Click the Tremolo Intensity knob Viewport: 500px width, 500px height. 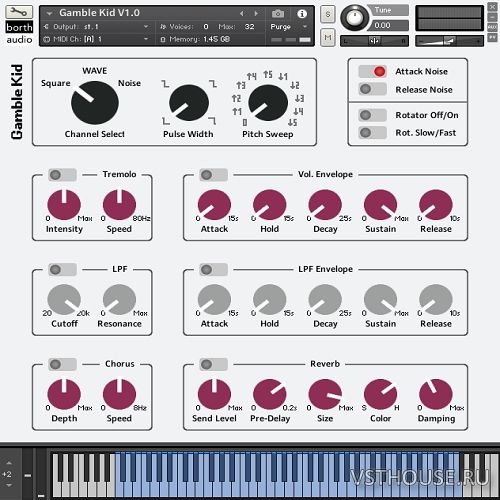click(x=64, y=205)
